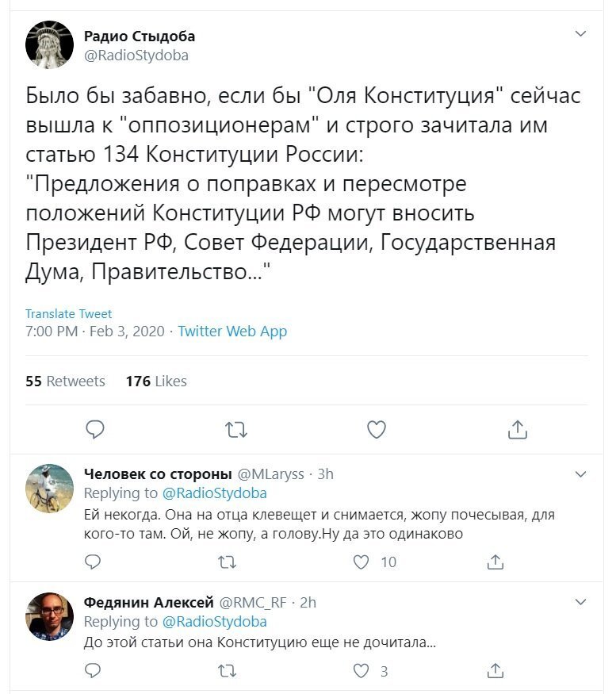Viewport: 616px width, 694px height.
Task: View the list of 176 Likes
Action: click(x=156, y=381)
